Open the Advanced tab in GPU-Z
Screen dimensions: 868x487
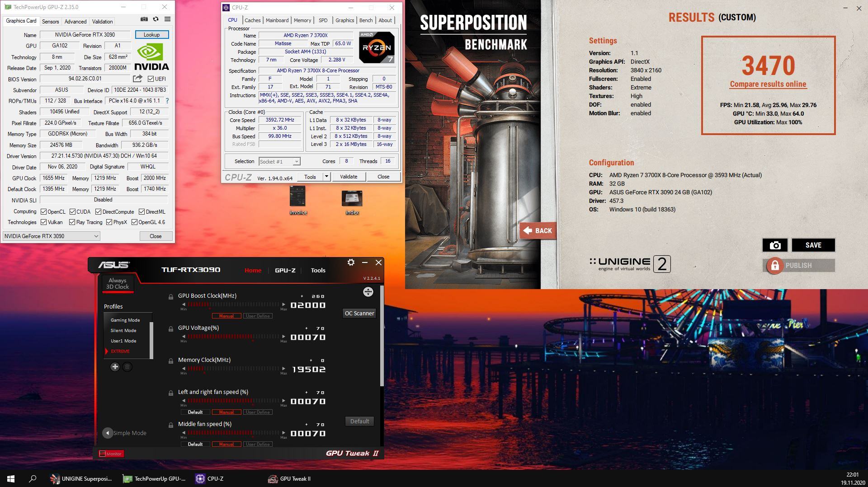(x=75, y=21)
